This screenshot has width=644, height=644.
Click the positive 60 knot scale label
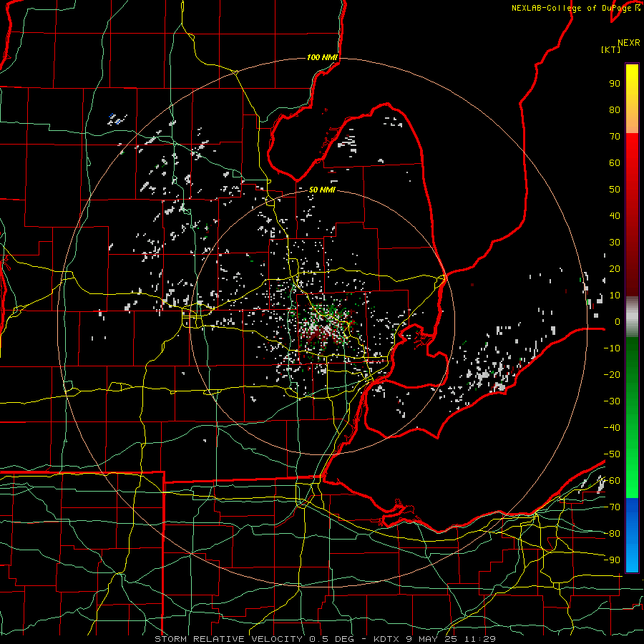(615, 162)
